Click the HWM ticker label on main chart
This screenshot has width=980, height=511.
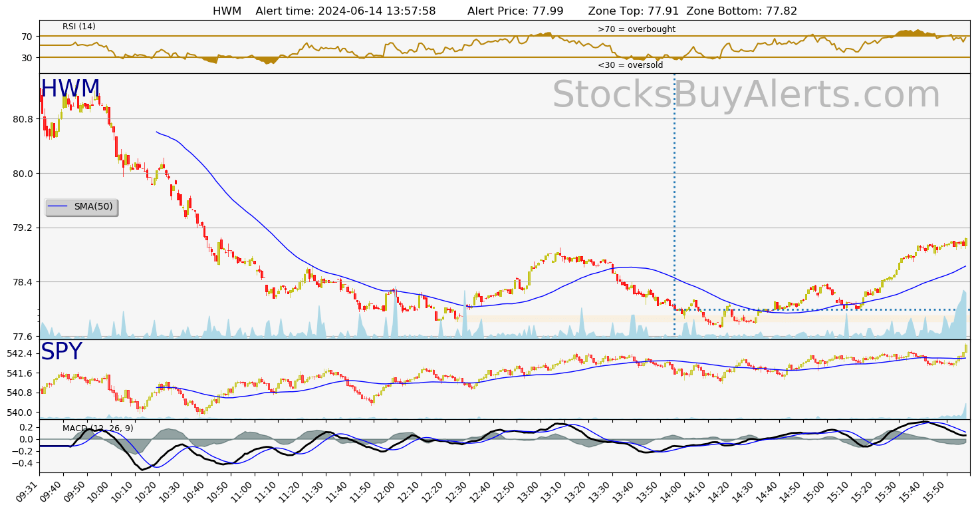click(x=70, y=89)
